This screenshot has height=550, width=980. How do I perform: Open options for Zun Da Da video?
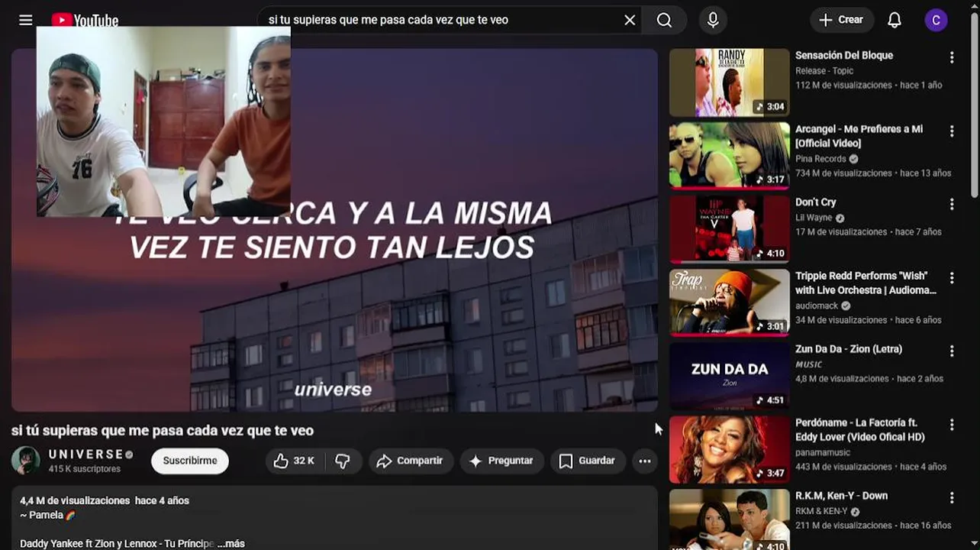click(951, 351)
